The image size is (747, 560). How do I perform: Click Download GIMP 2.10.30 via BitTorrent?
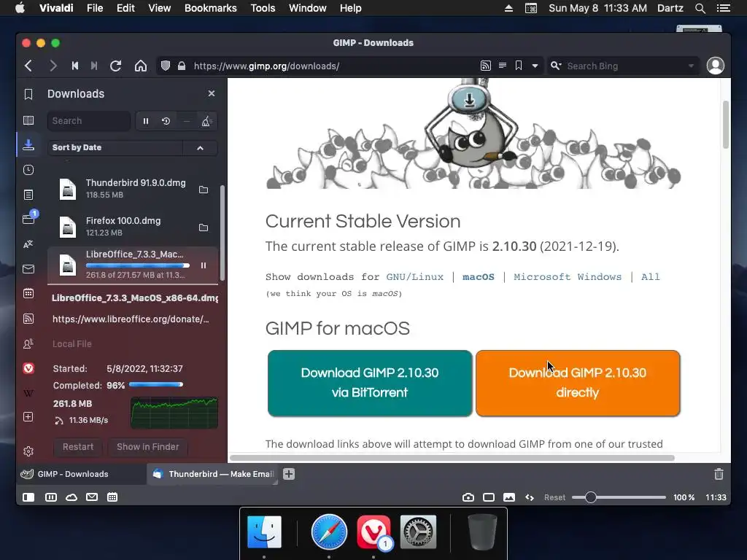[370, 383]
